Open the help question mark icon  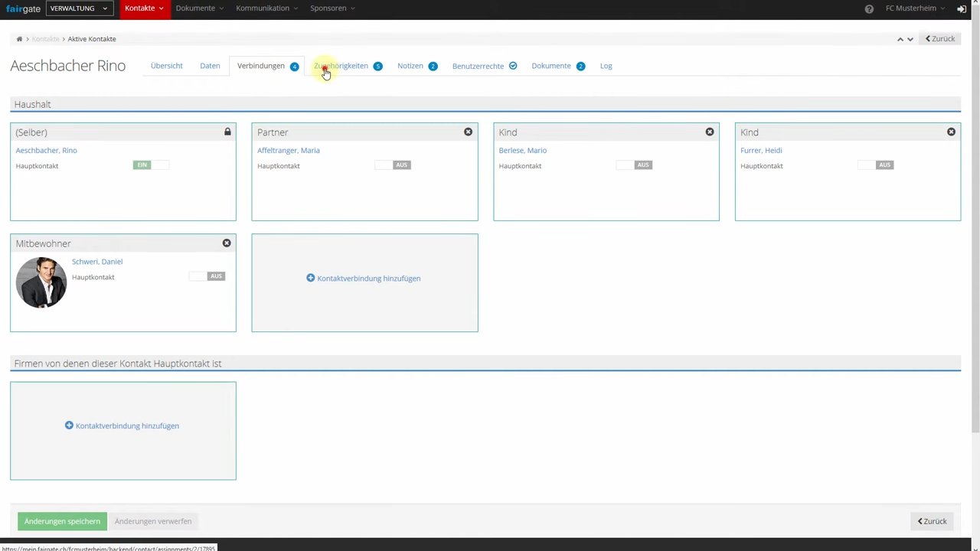869,8
